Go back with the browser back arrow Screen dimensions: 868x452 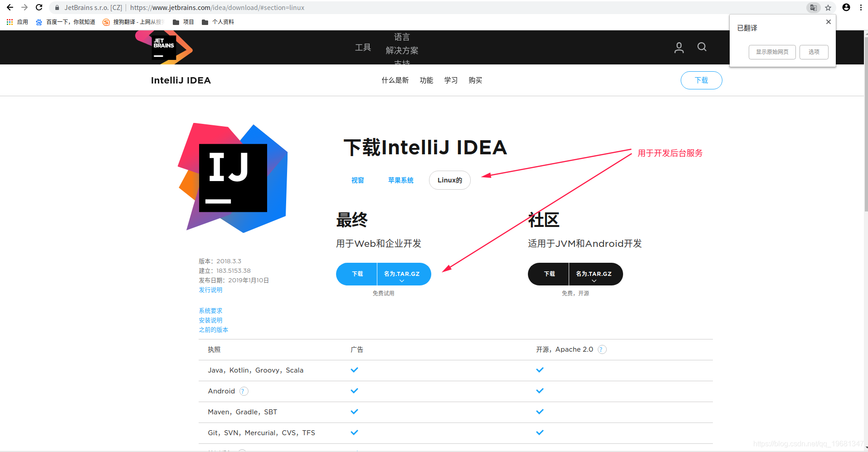coord(10,7)
